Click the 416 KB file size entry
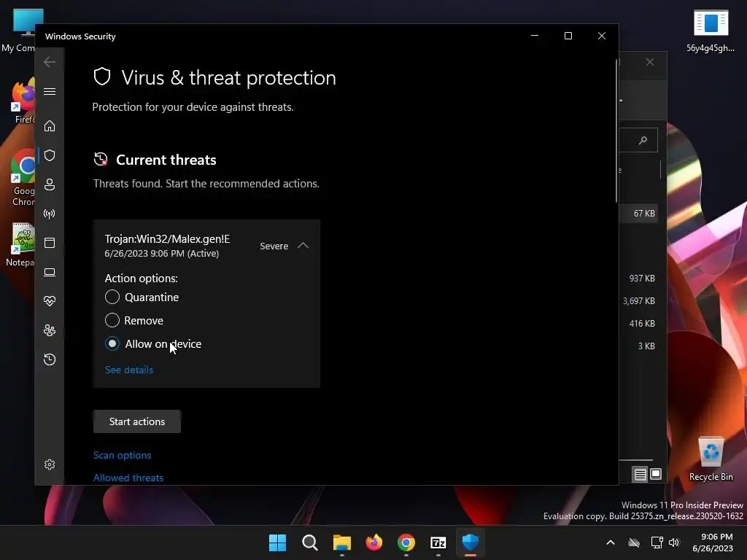Image resolution: width=747 pixels, height=560 pixels. click(642, 323)
